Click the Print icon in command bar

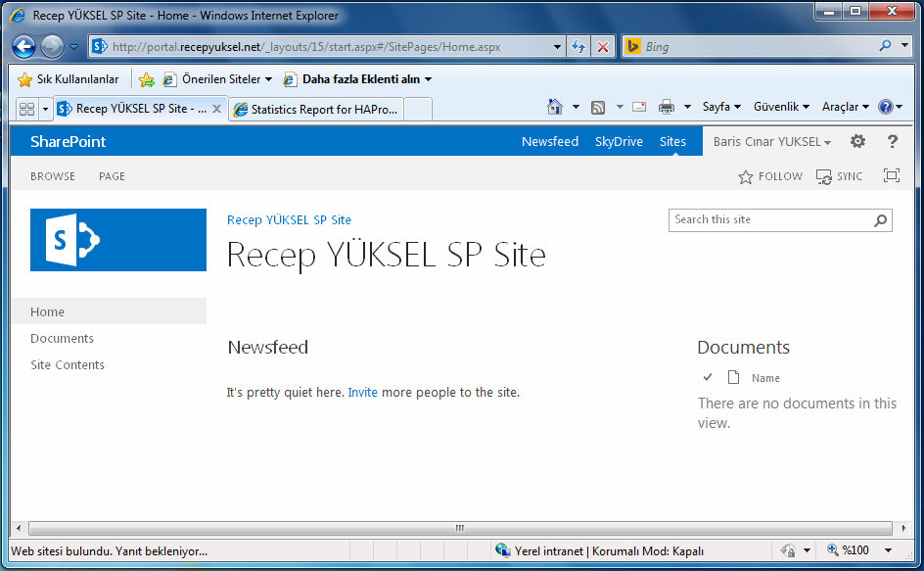click(667, 107)
